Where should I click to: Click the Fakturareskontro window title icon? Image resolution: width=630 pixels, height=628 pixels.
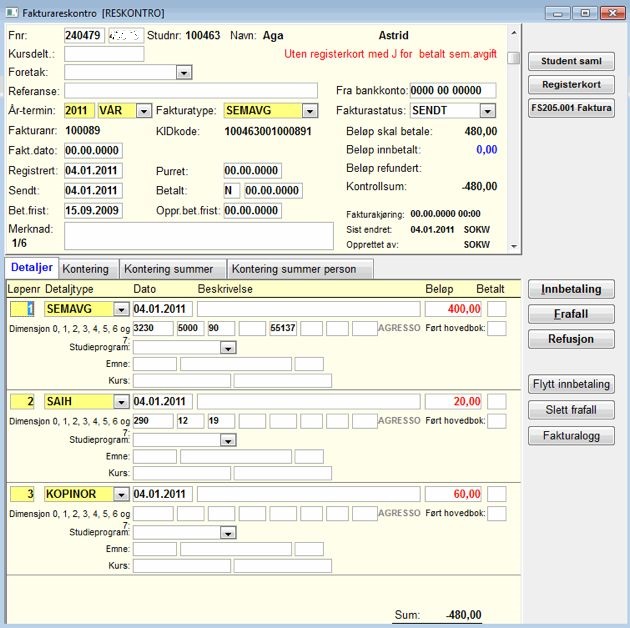pyautogui.click(x=12, y=12)
